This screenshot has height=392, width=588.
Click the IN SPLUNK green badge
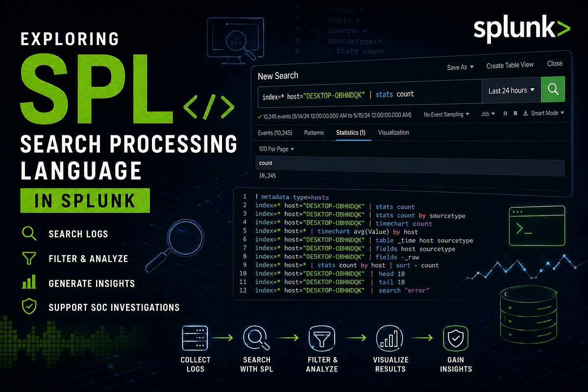pyautogui.click(x=85, y=201)
